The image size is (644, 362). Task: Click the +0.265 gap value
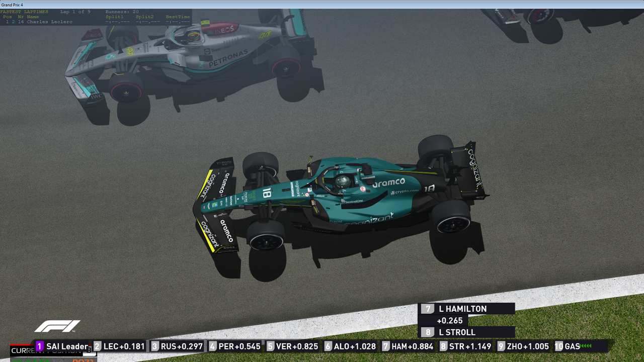pyautogui.click(x=450, y=320)
